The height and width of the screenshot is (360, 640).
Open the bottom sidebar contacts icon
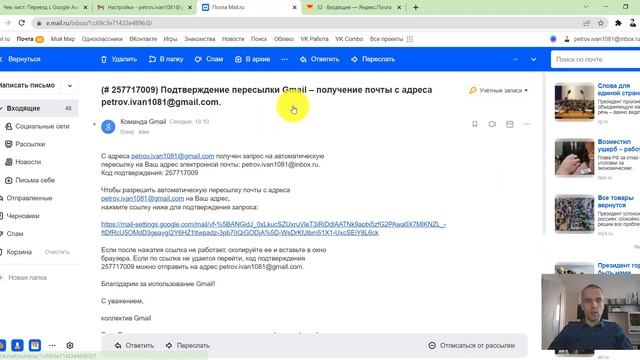(x=17, y=345)
